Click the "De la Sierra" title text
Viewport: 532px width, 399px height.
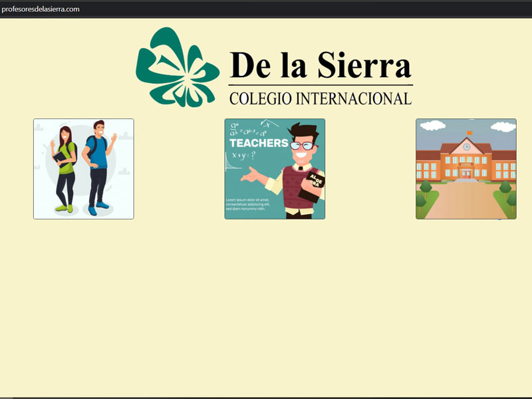[x=321, y=65]
